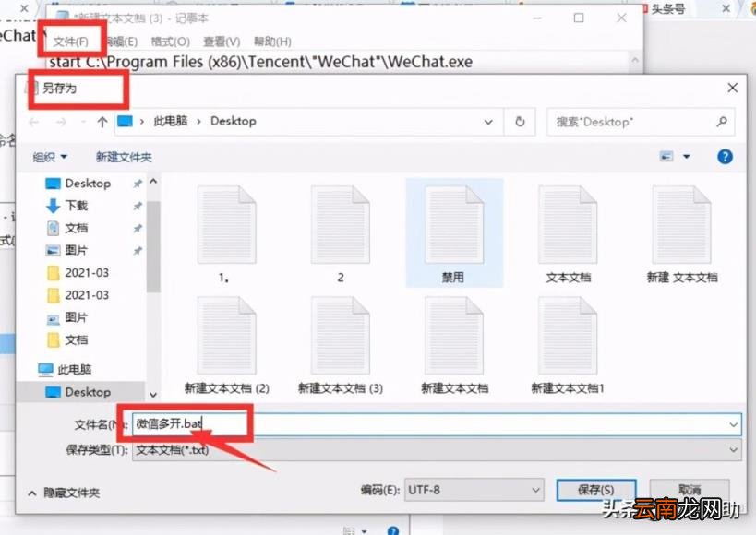Click 此电脑 in the address breadcrumb

[170, 121]
